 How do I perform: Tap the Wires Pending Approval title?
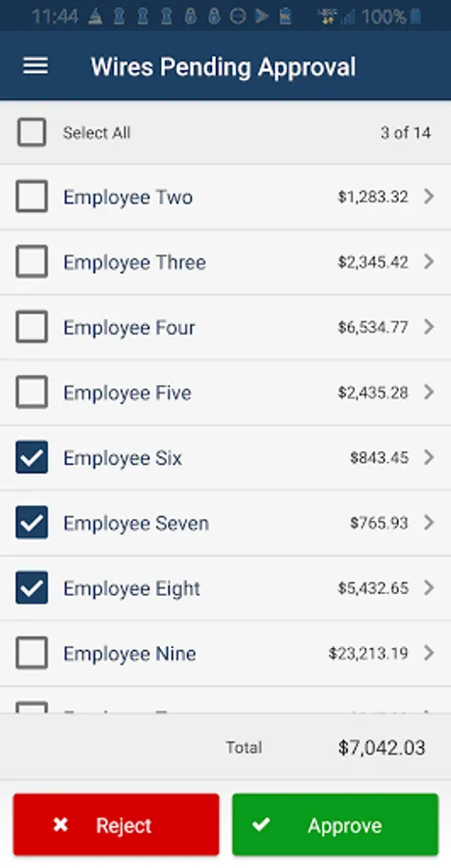tap(223, 67)
